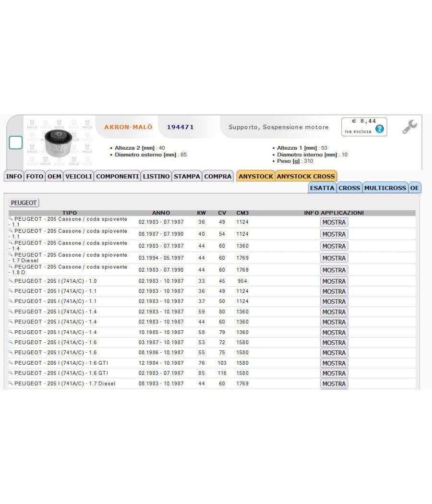Switch to the OE tab
The image size is (432, 504).
point(414,188)
